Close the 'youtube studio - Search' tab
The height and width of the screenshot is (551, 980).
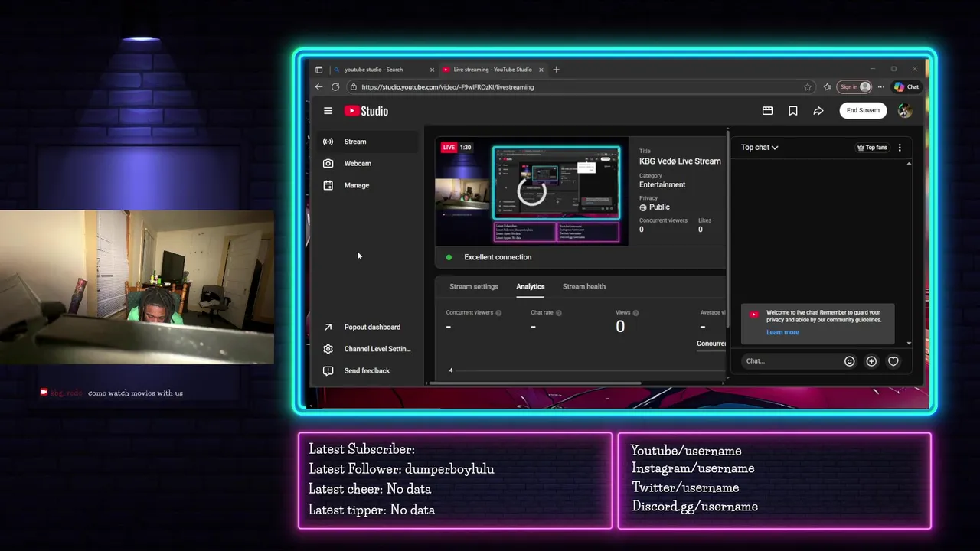(432, 70)
